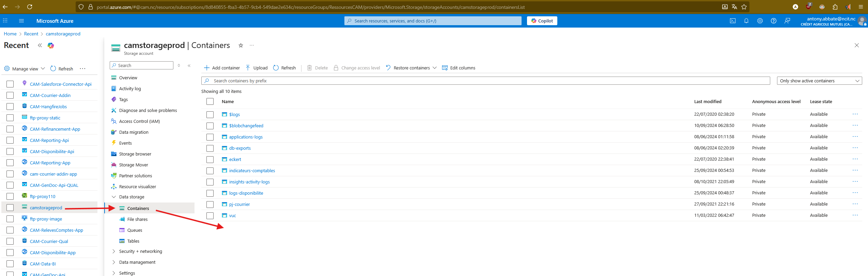
Task: Open the indicateurs-comptables container link
Action: (252, 171)
